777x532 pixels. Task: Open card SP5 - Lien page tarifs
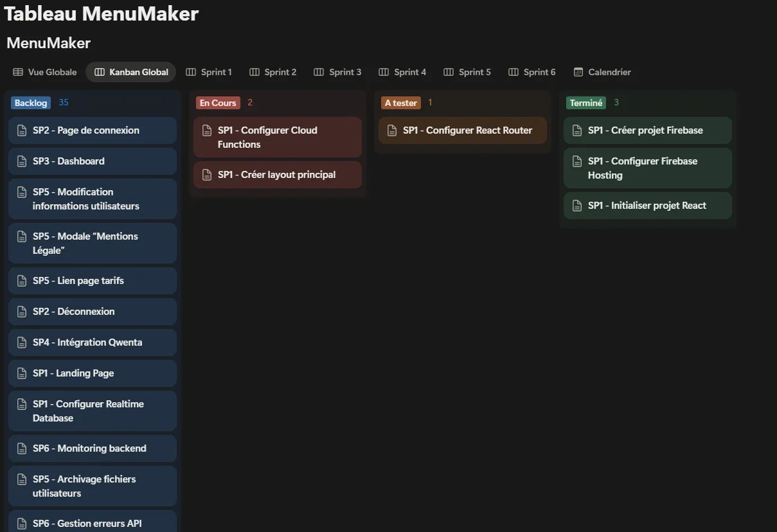[93, 281]
